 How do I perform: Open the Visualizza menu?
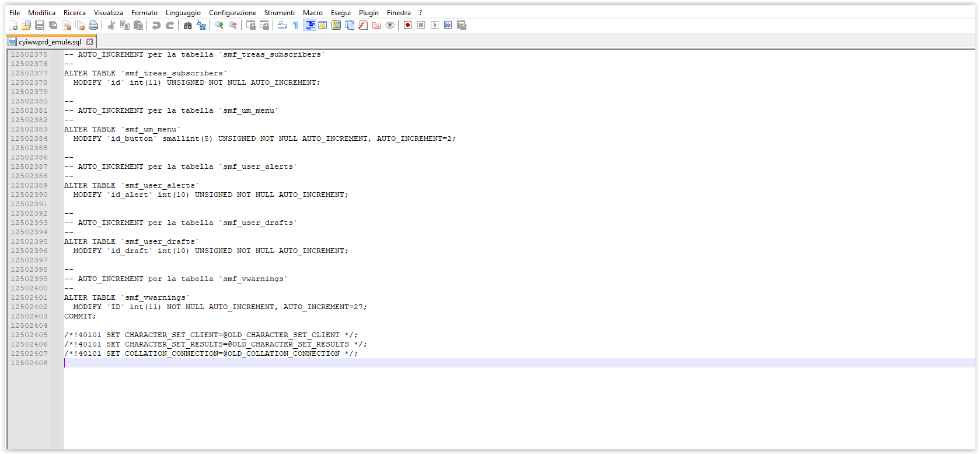coord(109,12)
